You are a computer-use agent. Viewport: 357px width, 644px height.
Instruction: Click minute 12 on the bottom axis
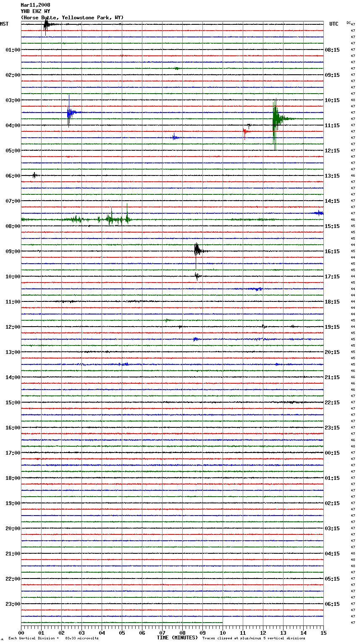coord(263,633)
